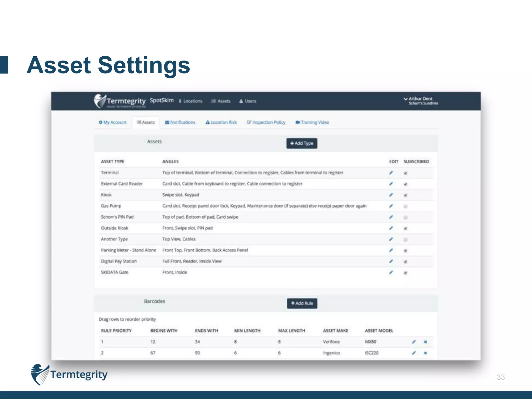Select the Assets settings tab
532x399 pixels.
(145, 122)
